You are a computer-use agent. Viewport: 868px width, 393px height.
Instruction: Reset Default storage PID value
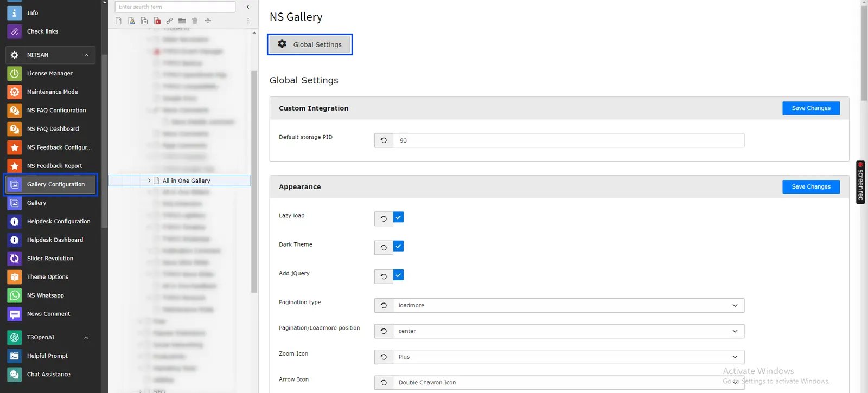click(x=384, y=140)
